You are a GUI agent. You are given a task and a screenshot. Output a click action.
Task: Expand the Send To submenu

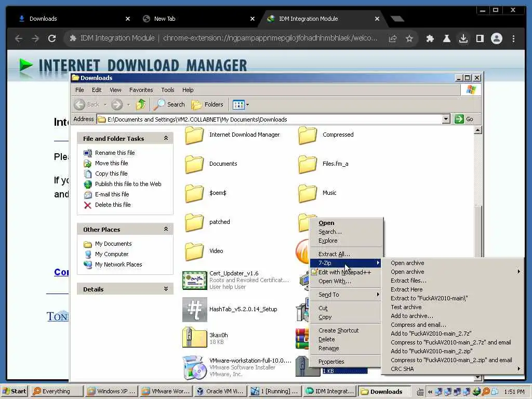(x=347, y=295)
